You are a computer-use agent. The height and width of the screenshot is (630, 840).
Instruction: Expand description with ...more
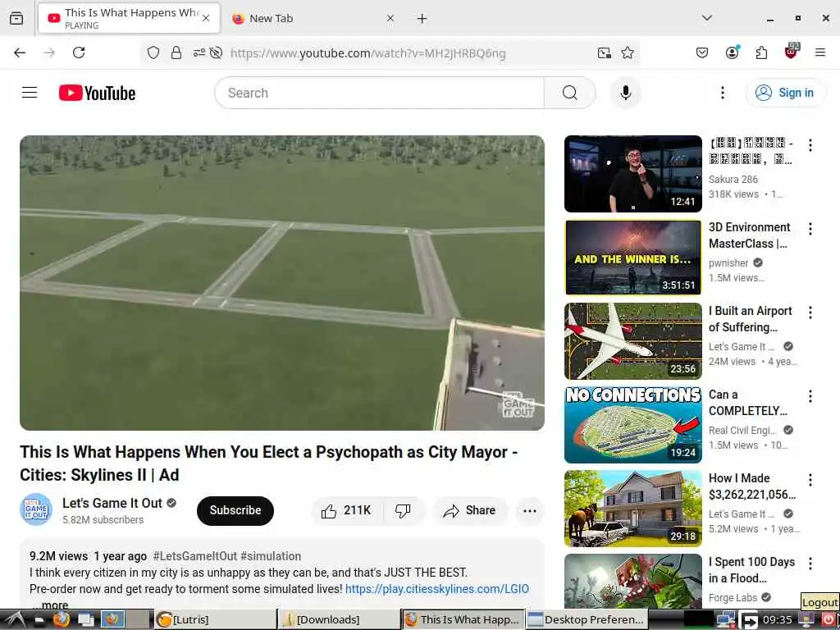[50, 605]
